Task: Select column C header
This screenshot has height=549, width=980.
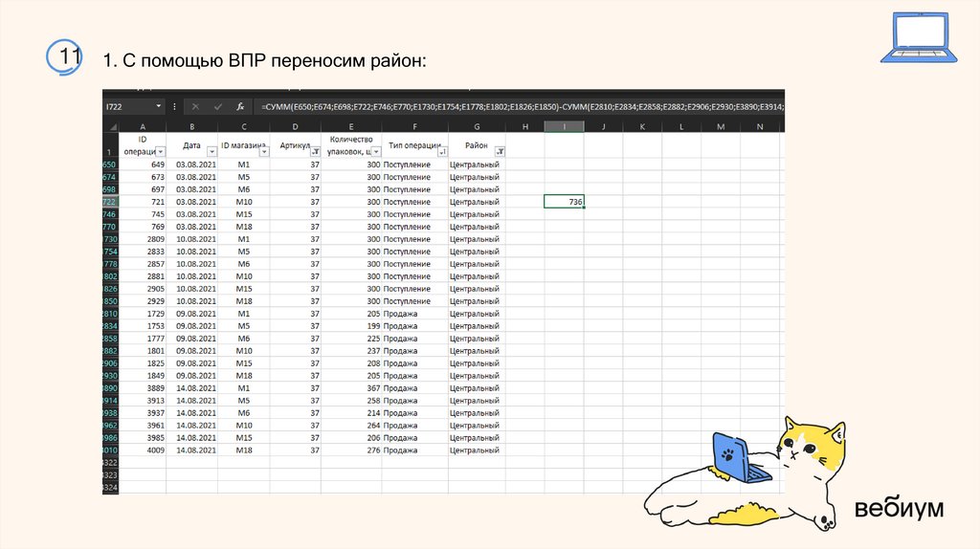Action: point(244,127)
